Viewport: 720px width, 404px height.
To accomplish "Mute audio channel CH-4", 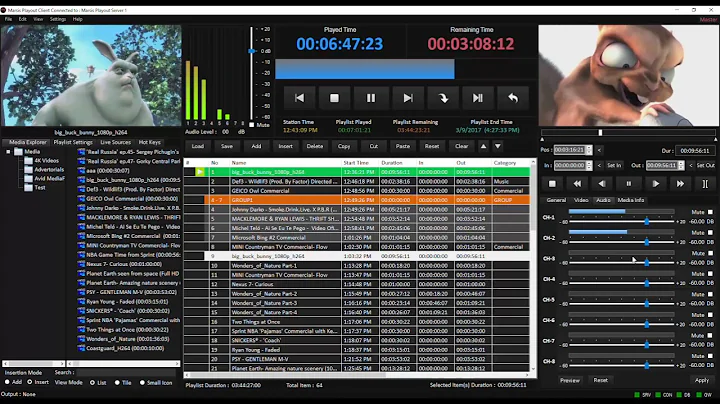I will [710, 274].
